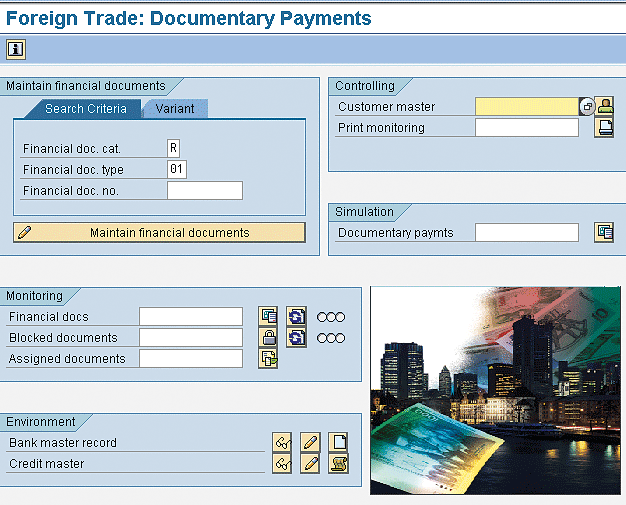Screen dimensions: 626x505
Task: Click the Blocked documents status traffic lights
Action: click(x=331, y=338)
